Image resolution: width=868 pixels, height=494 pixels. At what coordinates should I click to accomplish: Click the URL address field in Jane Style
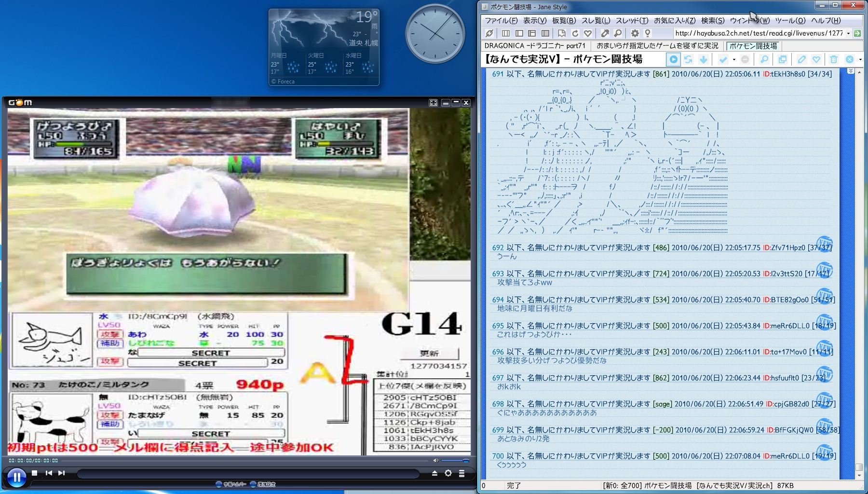click(x=759, y=33)
